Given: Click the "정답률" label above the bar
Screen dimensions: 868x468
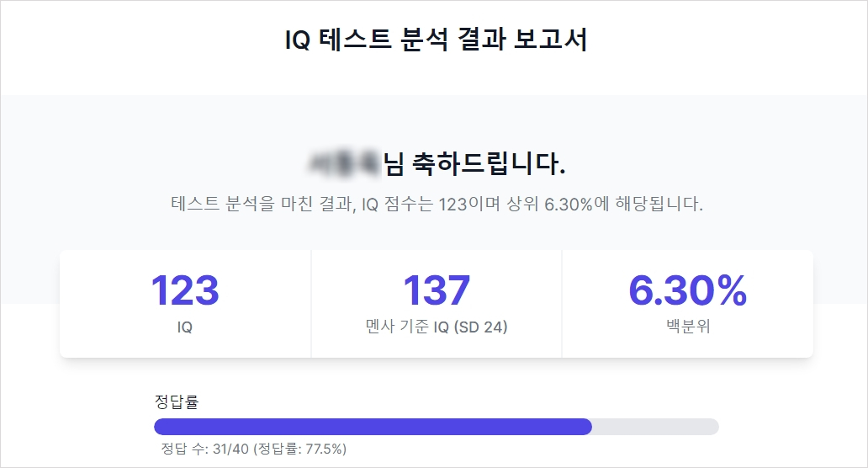Looking at the screenshot, I should 177,401.
